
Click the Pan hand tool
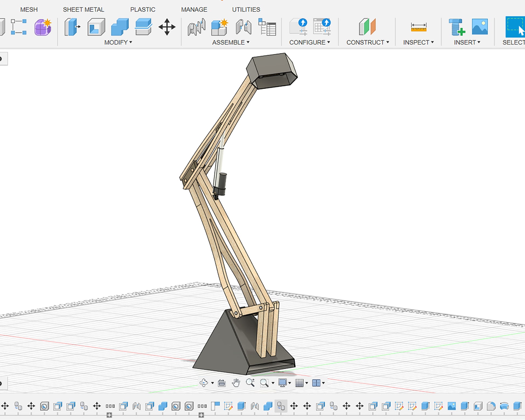tap(236, 383)
